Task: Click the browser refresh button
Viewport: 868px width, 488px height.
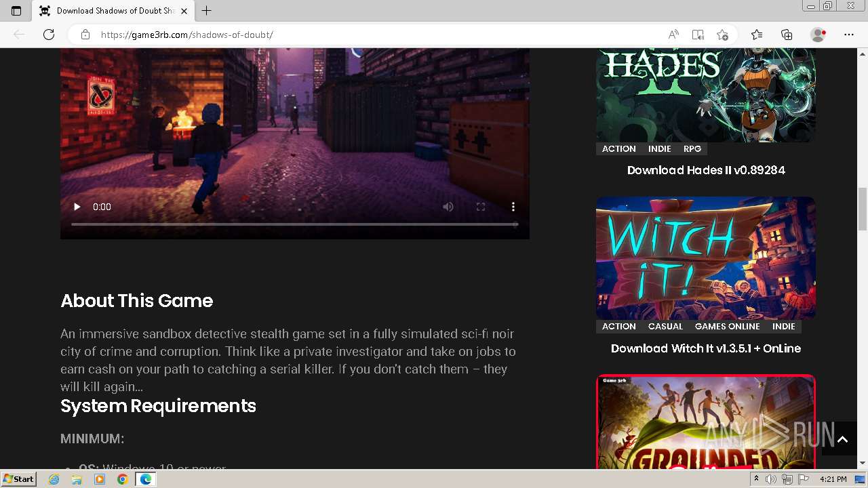Action: tap(49, 35)
